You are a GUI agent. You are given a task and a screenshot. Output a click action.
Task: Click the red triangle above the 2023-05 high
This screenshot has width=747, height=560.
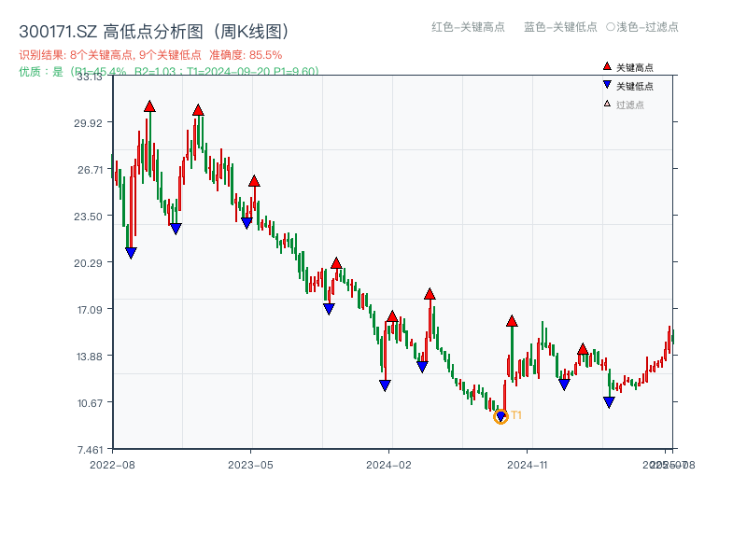click(x=254, y=180)
